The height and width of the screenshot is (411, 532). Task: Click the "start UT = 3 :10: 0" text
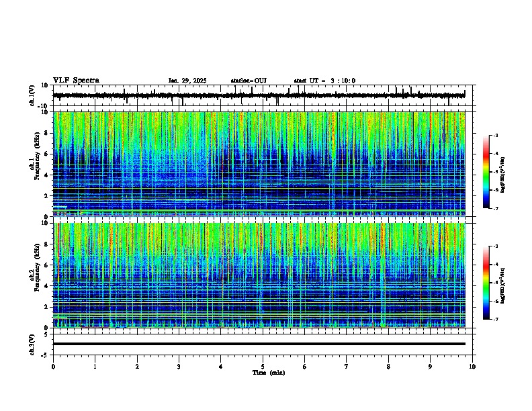coord(324,81)
